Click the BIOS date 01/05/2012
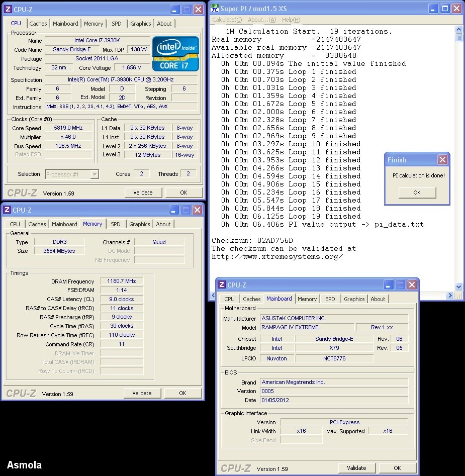Screen dimensions: 465x476 point(334,400)
